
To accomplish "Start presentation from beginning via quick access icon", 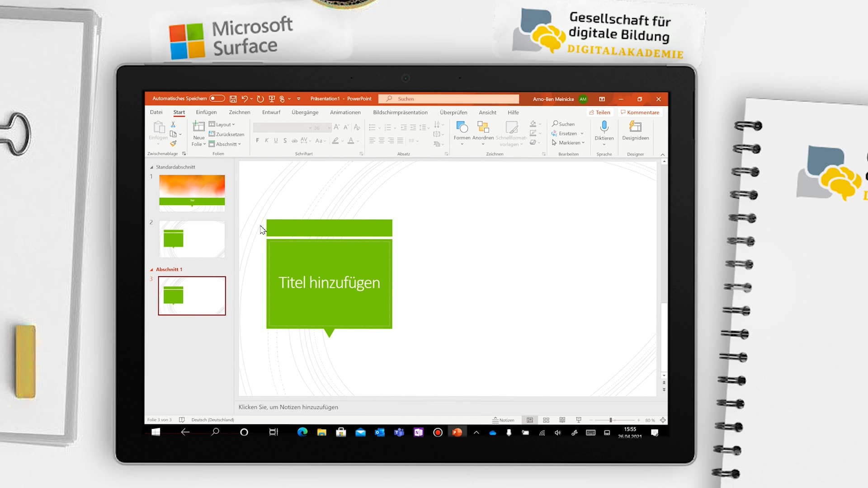I will pos(272,99).
